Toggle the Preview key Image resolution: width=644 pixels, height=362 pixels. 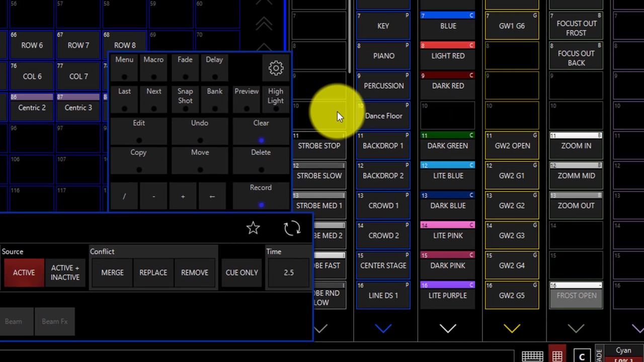tap(247, 99)
